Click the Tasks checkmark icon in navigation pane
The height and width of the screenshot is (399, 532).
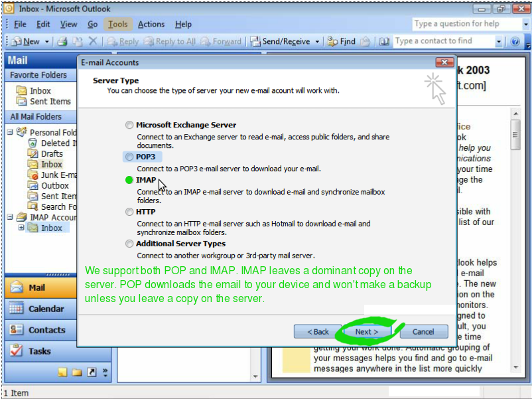pyautogui.click(x=17, y=351)
